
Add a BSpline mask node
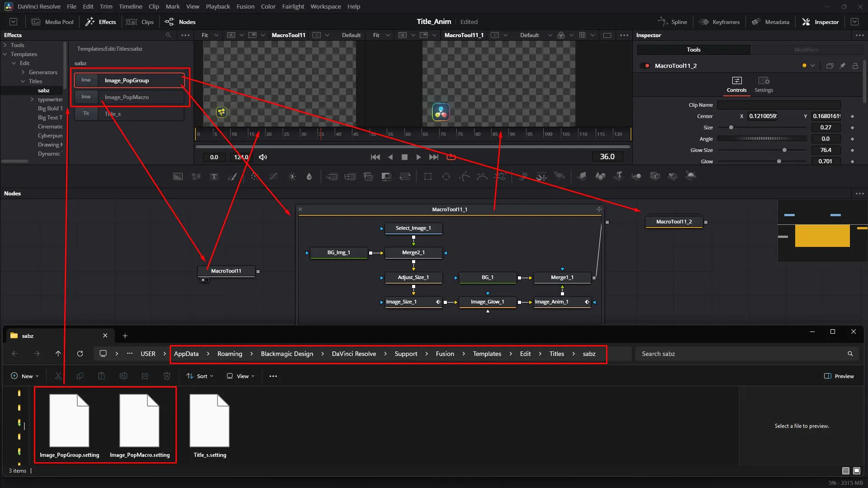482,176
